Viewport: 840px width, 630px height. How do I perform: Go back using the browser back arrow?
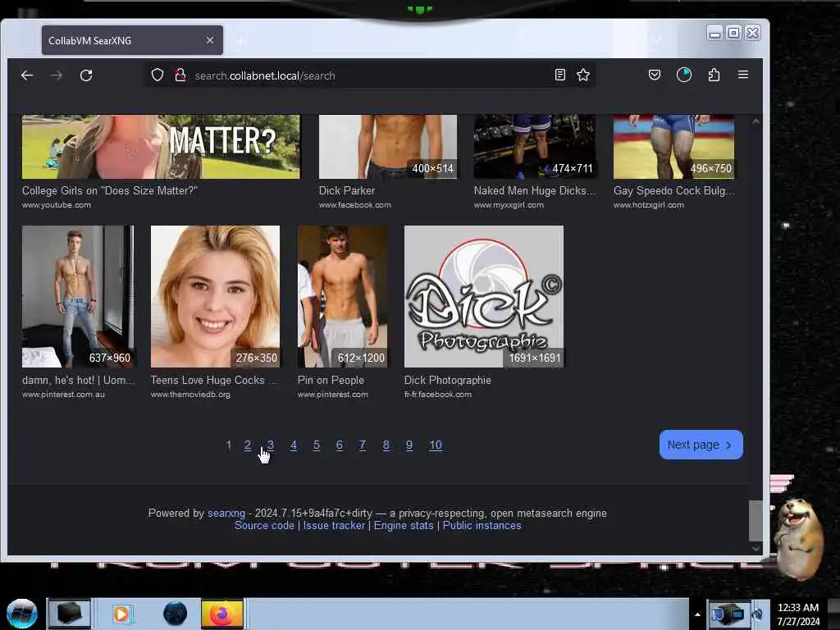(x=27, y=75)
